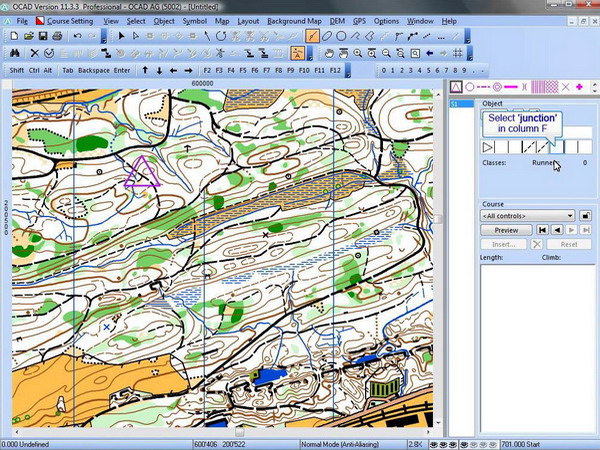Choose the Circle drawing mode tool
Viewport: 600px width, 450px height.
point(341,36)
